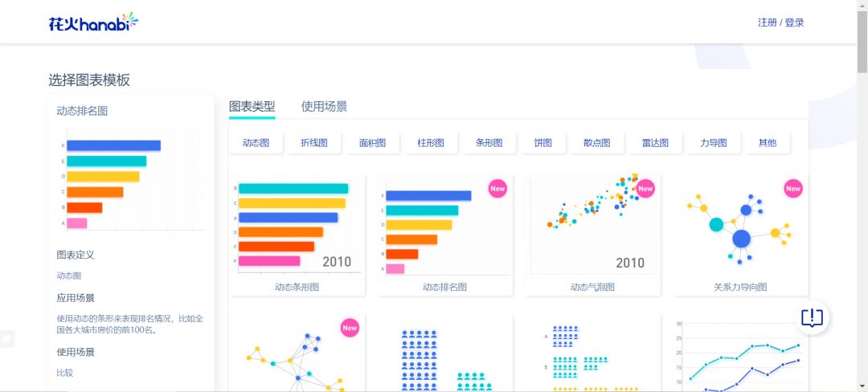This screenshot has height=392, width=868.
Task: Switch to 使用场景 tab
Action: 324,107
